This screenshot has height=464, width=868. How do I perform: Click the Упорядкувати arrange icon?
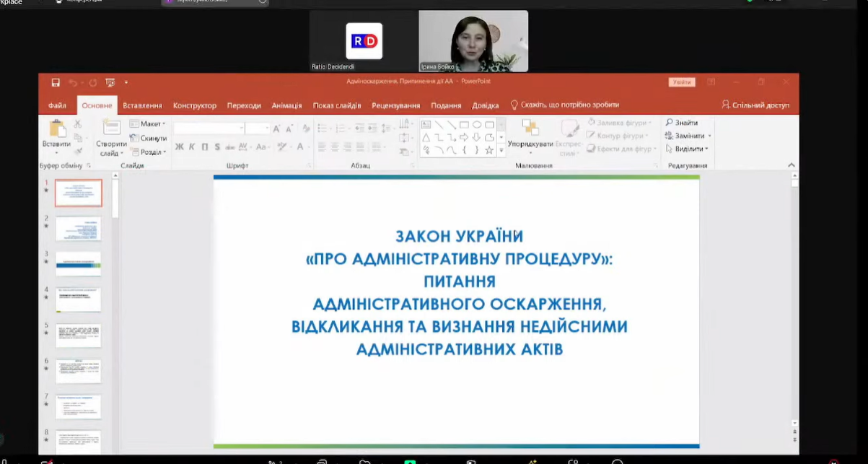[530, 130]
